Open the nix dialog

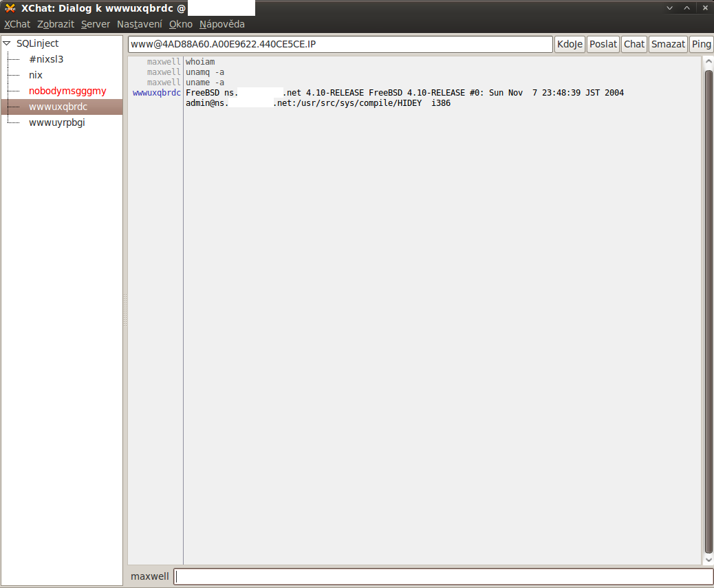point(36,75)
